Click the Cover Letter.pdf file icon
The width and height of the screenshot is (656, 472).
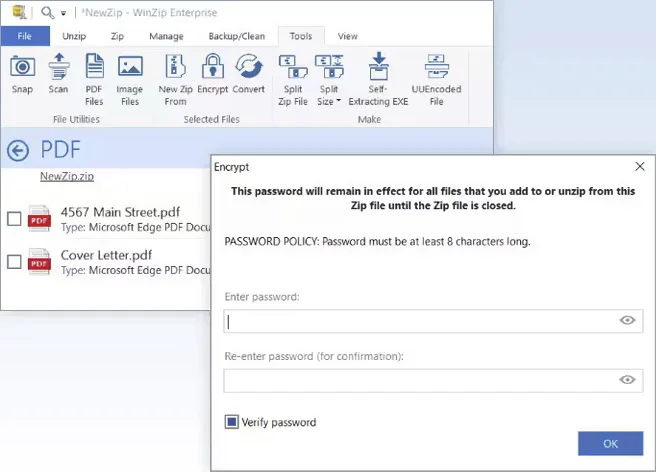(39, 262)
